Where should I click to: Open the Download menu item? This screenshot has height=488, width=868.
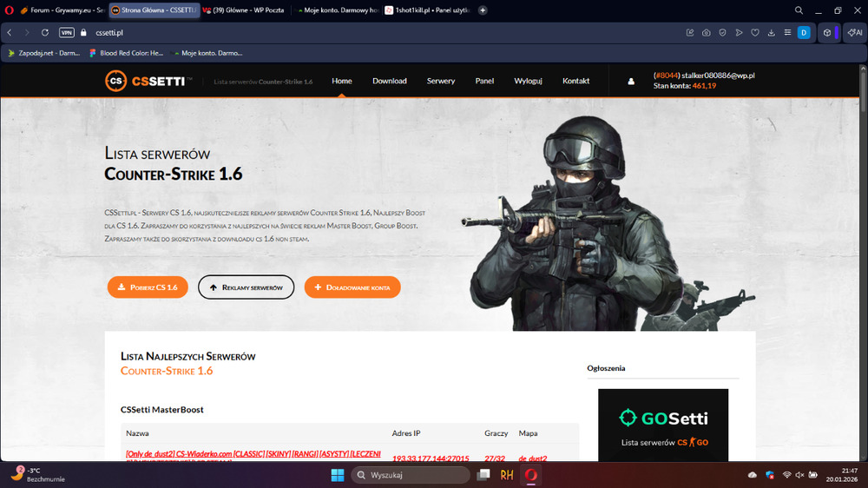tap(390, 82)
